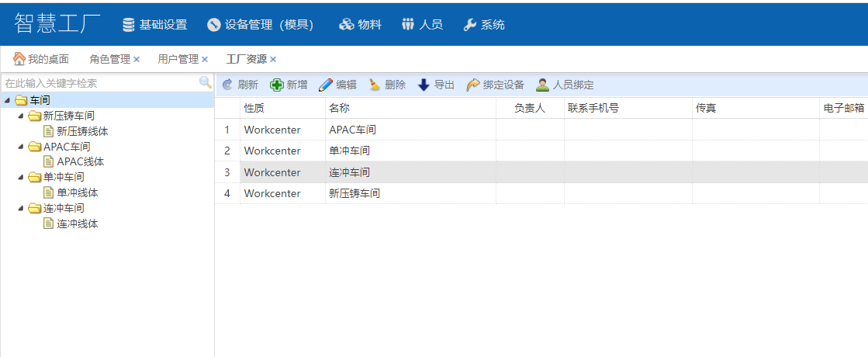The height and width of the screenshot is (357, 868).
Task: Click the 绑定设备 bind device icon
Action: (x=472, y=85)
